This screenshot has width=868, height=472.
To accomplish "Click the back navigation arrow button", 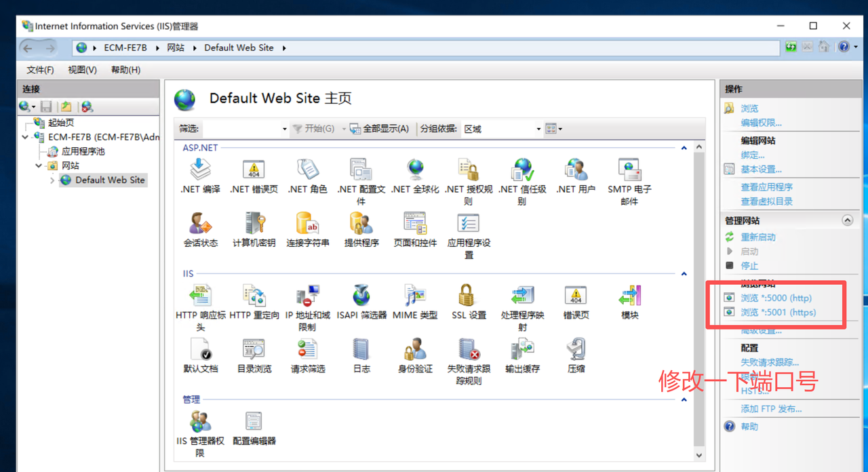I will [28, 47].
